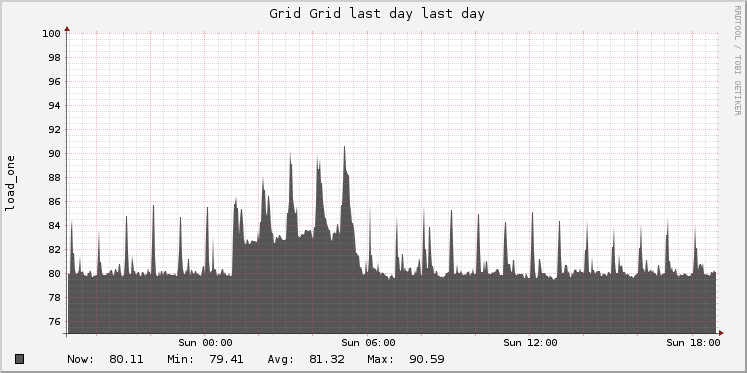Click the 90 label on y-axis
This screenshot has width=747, height=373.
click(x=55, y=153)
